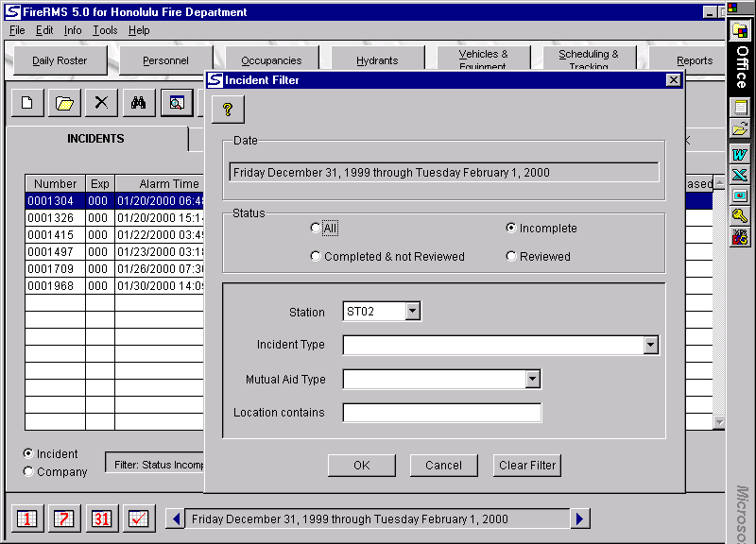Choose Completed & not Reviewed status
The height and width of the screenshot is (544, 756).
(316, 257)
